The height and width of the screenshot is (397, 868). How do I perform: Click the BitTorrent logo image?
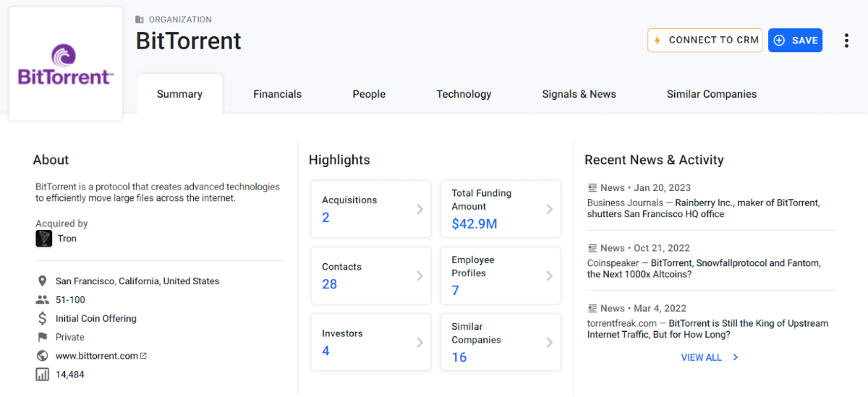(x=66, y=64)
